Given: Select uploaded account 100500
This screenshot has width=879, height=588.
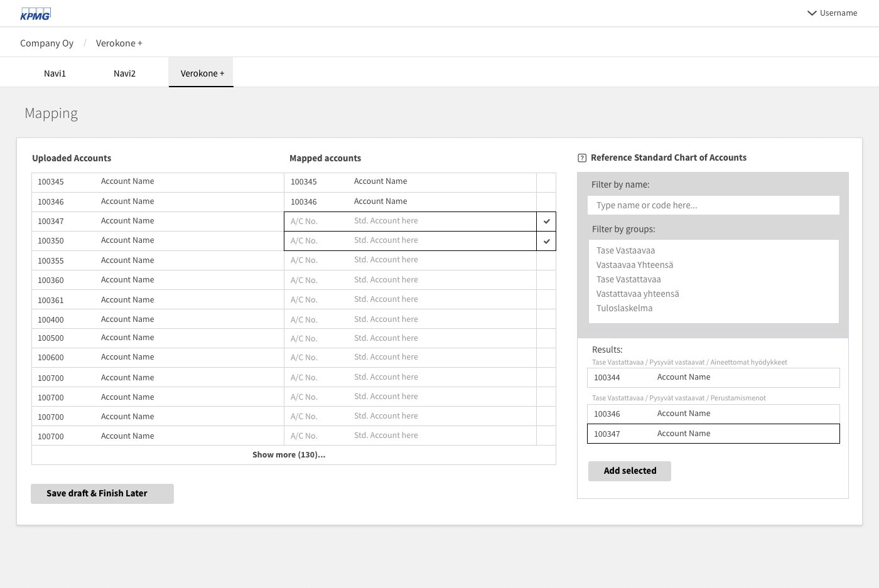Looking at the screenshot, I should pyautogui.click(x=158, y=338).
